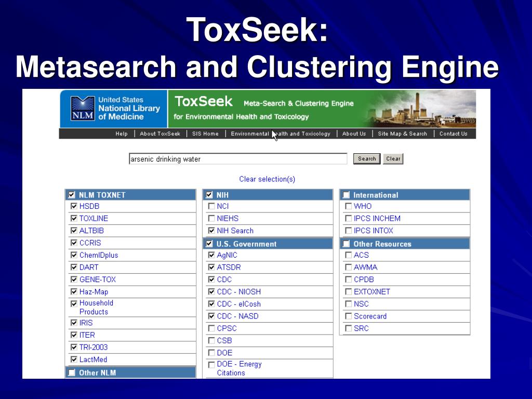Check the AWMA checkbox

point(348,267)
